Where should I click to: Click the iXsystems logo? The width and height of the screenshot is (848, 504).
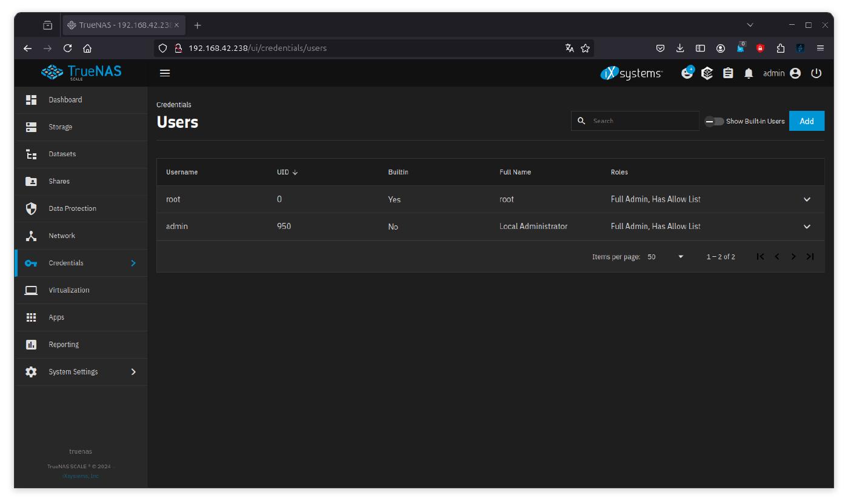[x=631, y=73]
